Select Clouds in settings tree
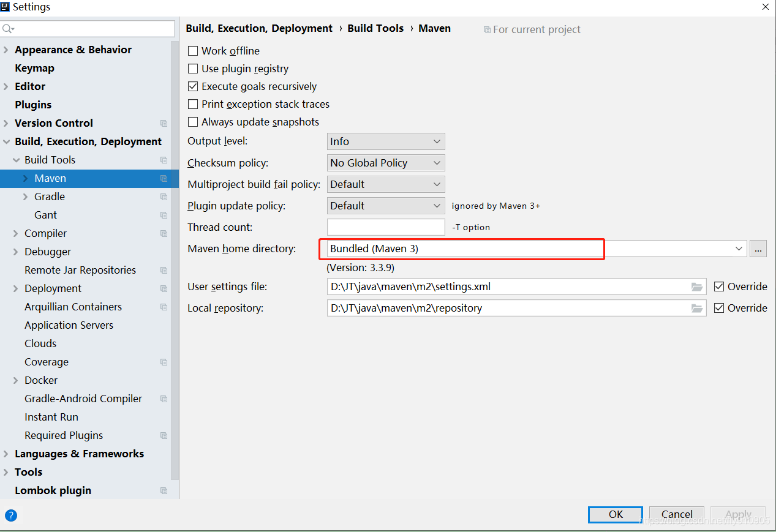Screen dimensions: 776x532 40,343
